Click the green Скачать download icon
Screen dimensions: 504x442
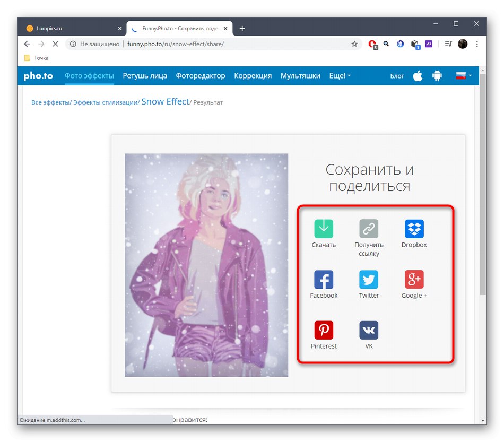(324, 229)
